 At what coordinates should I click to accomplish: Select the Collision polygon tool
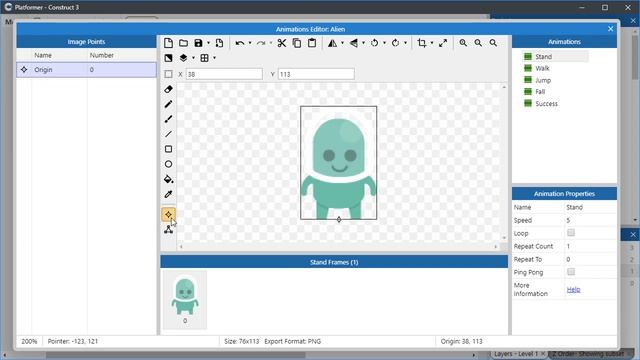168,230
